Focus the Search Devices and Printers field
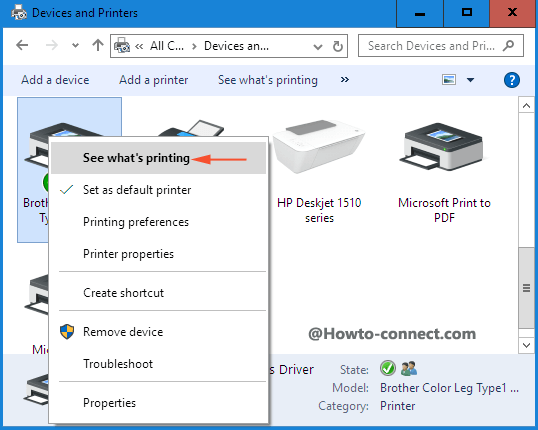This screenshot has width=538, height=430. tap(441, 45)
